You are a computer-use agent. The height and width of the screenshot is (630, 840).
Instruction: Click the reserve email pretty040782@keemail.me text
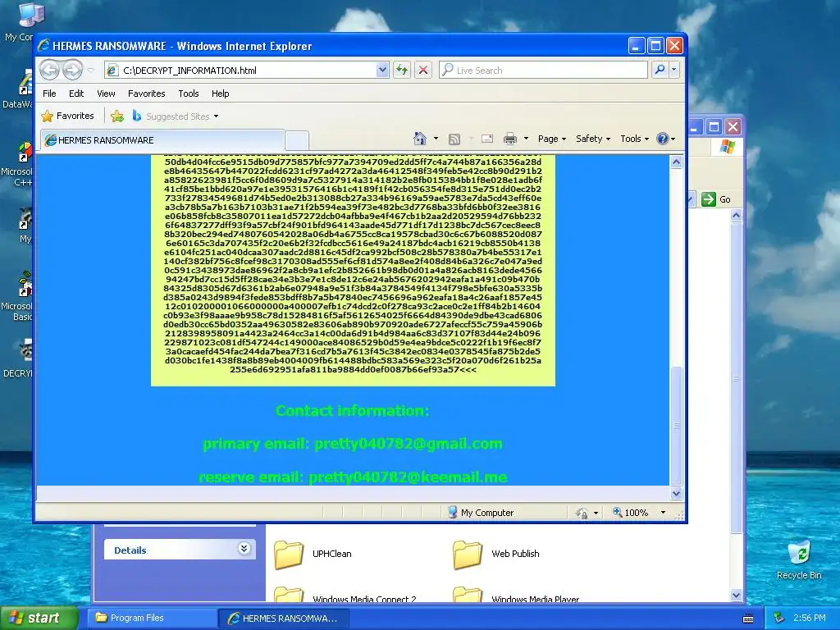pyautogui.click(x=353, y=477)
